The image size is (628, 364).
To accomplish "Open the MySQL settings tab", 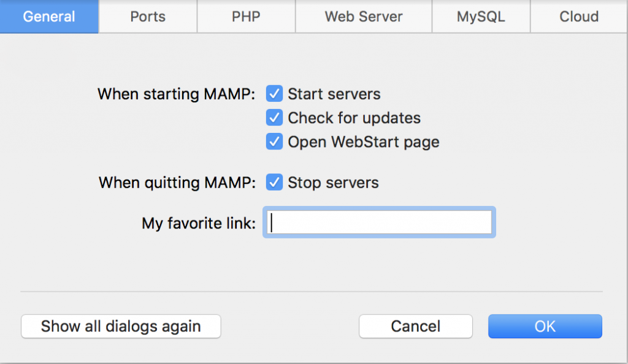I will 481,17.
